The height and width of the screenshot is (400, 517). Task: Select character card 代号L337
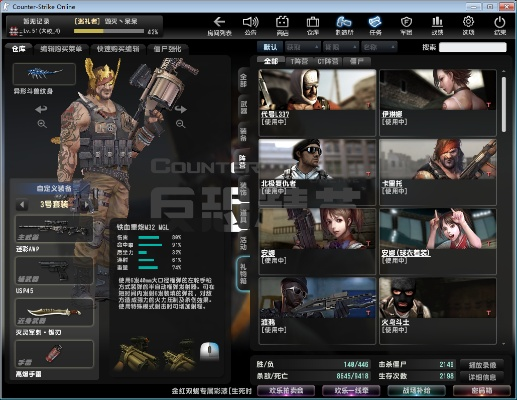[317, 103]
